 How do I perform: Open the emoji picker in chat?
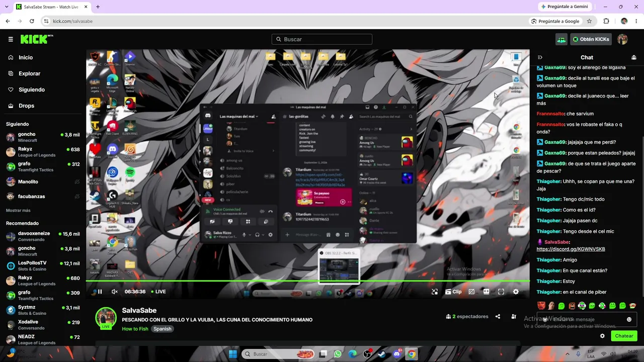629,319
